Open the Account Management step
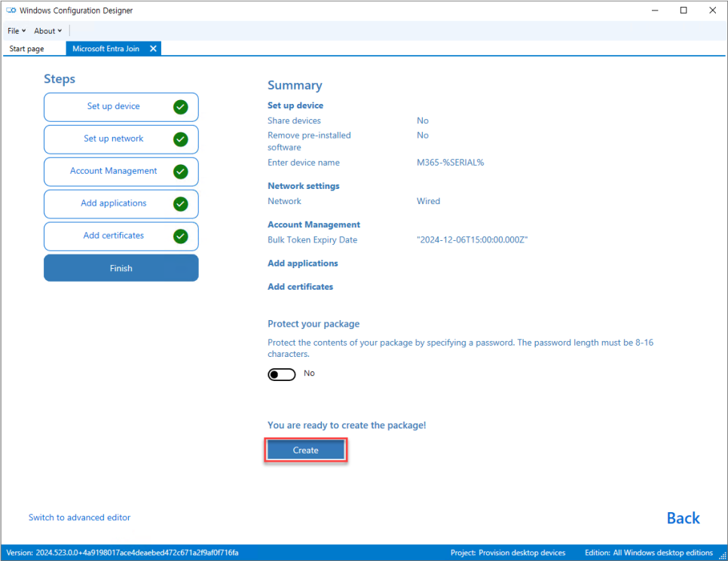The height and width of the screenshot is (561, 728). point(121,172)
